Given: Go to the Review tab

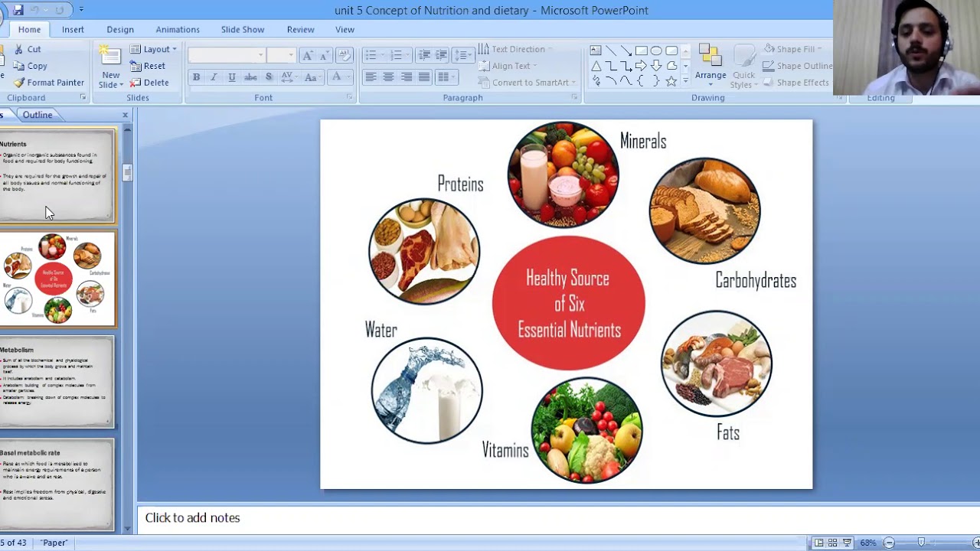Looking at the screenshot, I should (300, 29).
